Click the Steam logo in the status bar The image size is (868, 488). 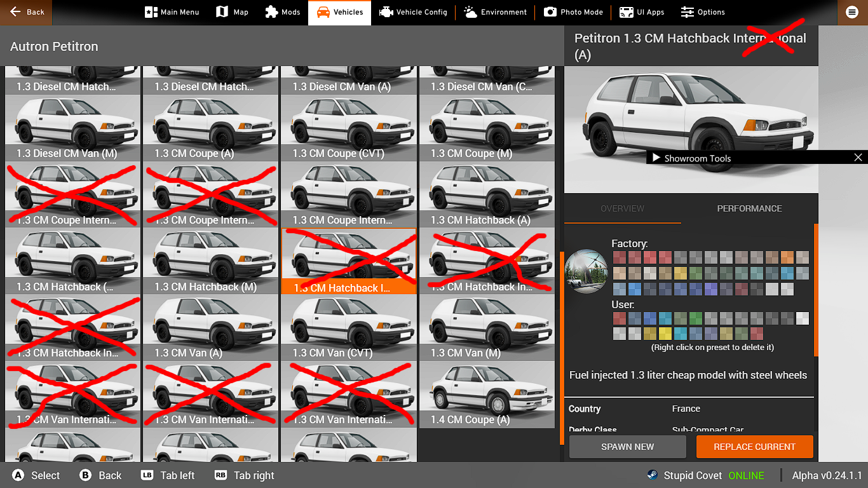tap(652, 475)
